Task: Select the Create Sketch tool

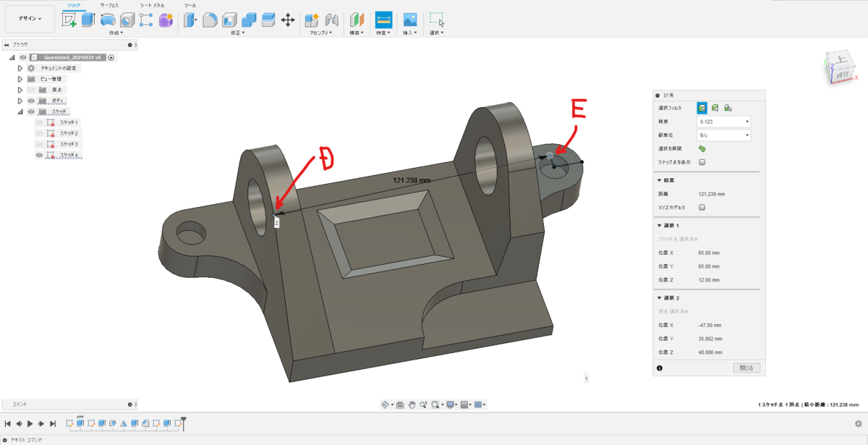Action: pyautogui.click(x=69, y=20)
